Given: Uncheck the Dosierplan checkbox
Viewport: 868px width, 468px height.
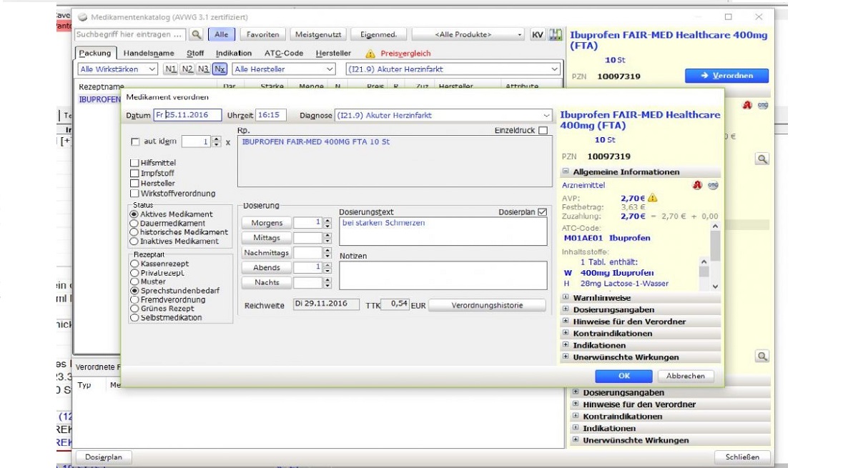Looking at the screenshot, I should (542, 212).
